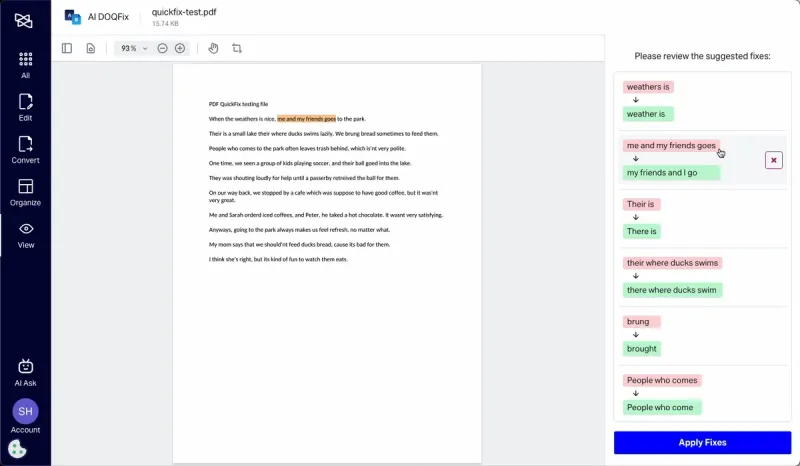Click the line starting 'Anyways, going to the park'

point(299,230)
